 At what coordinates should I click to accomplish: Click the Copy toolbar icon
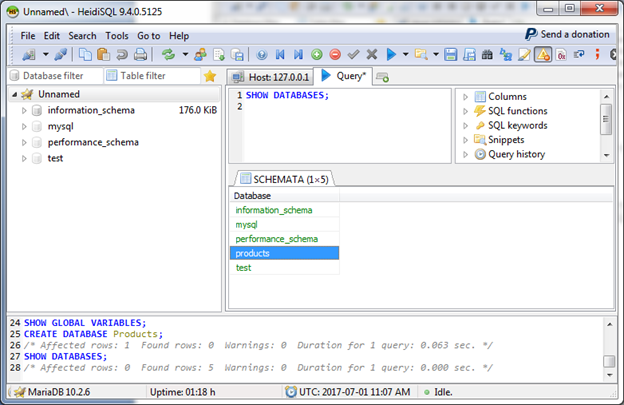coord(85,55)
